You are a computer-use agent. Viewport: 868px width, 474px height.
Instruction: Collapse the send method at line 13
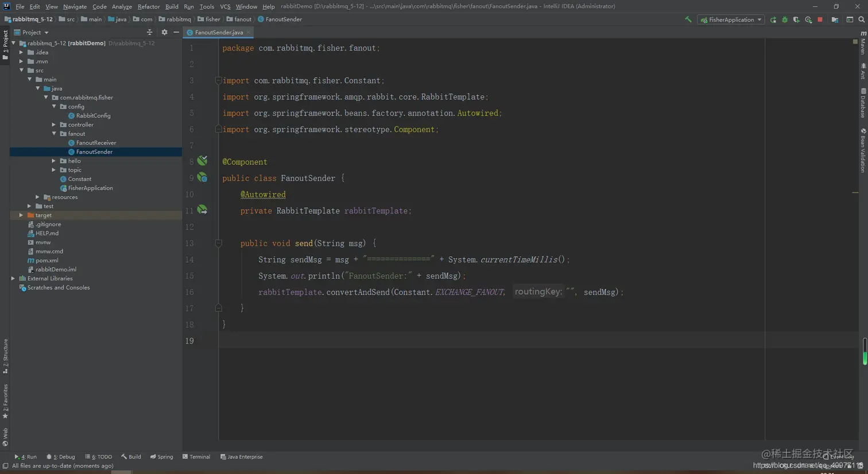219,243
